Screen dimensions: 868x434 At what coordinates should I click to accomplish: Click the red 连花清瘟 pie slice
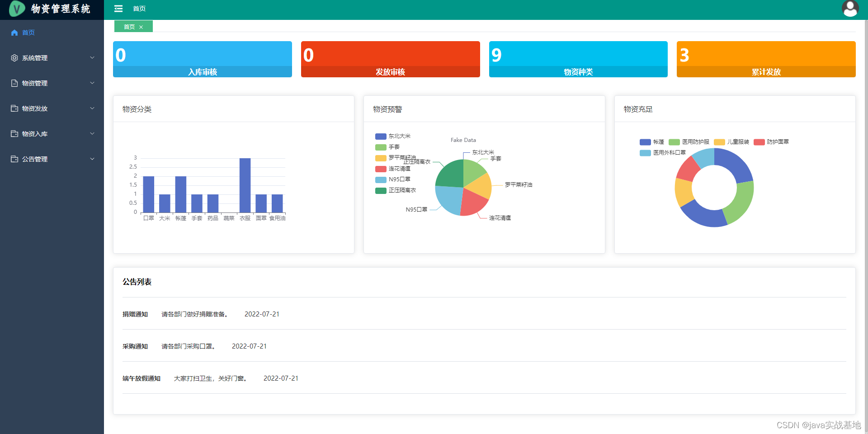pos(473,203)
